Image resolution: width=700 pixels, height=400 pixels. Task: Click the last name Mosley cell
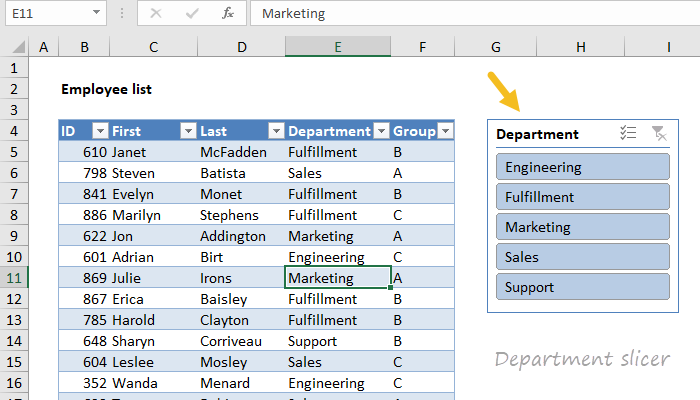(x=242, y=362)
